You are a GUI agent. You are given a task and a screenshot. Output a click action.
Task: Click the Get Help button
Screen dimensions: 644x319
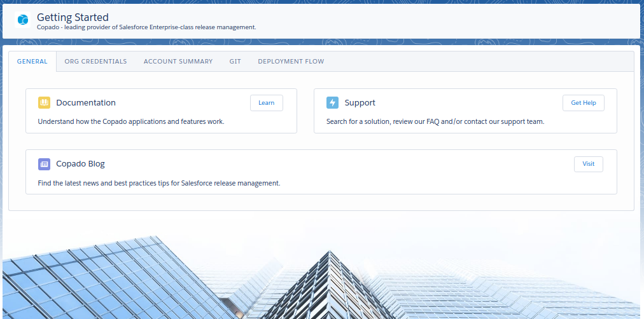(x=583, y=103)
